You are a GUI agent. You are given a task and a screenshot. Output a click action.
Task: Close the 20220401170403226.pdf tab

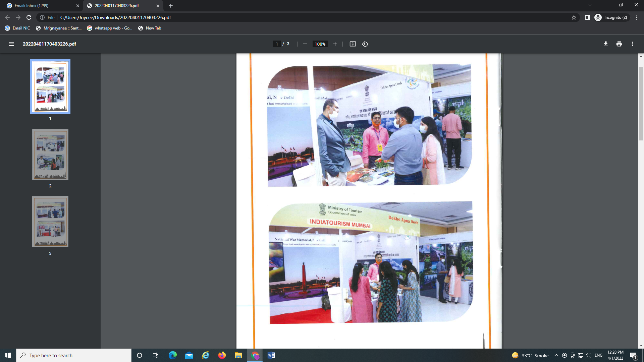pos(158,6)
